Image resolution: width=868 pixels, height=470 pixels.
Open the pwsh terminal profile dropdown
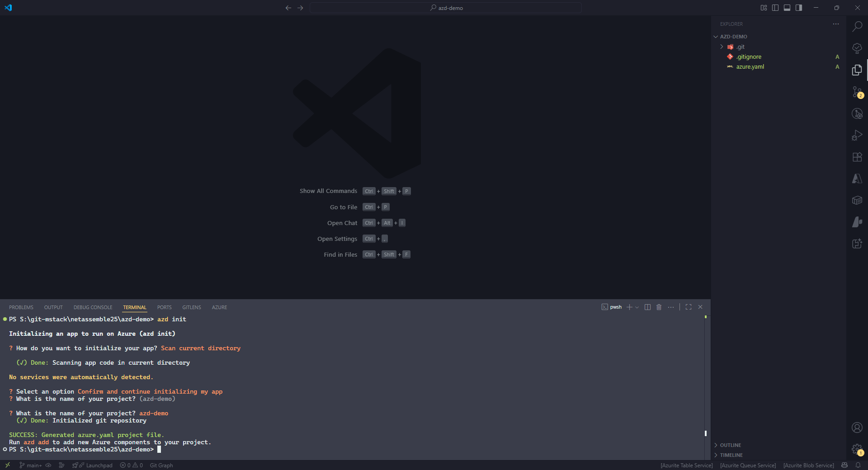[x=637, y=307]
